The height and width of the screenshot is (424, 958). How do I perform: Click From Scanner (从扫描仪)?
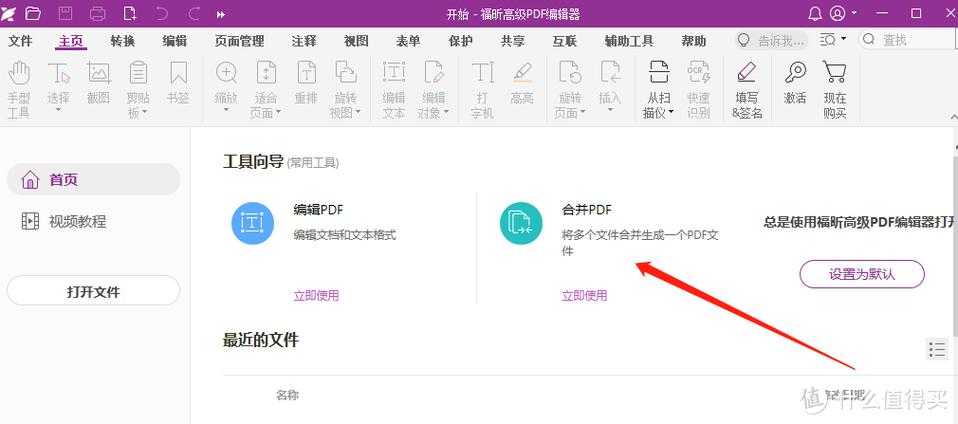[x=659, y=89]
